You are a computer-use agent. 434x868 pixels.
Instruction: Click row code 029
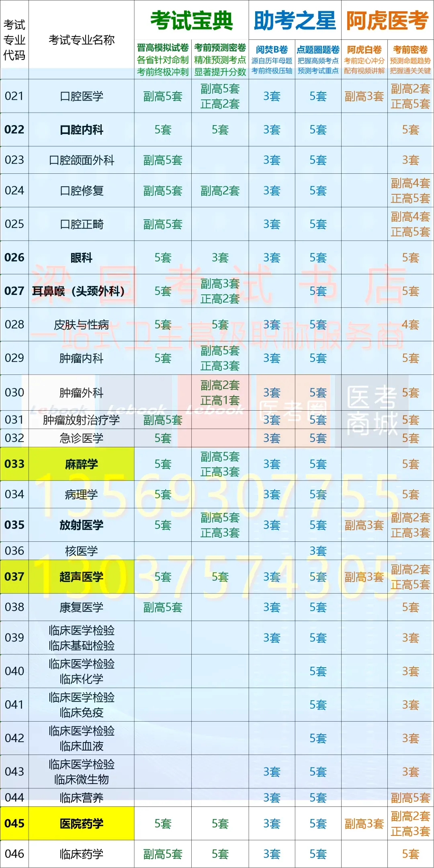14,358
